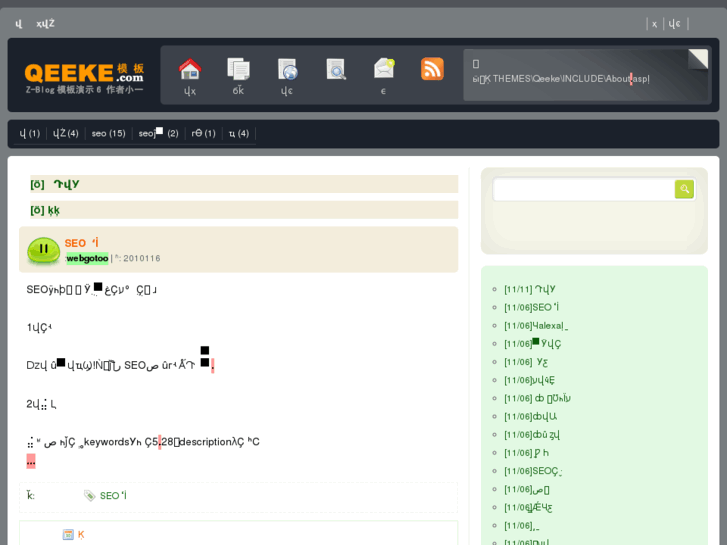Click the QEEKE.com logo
727x545 pixels.
point(84,73)
